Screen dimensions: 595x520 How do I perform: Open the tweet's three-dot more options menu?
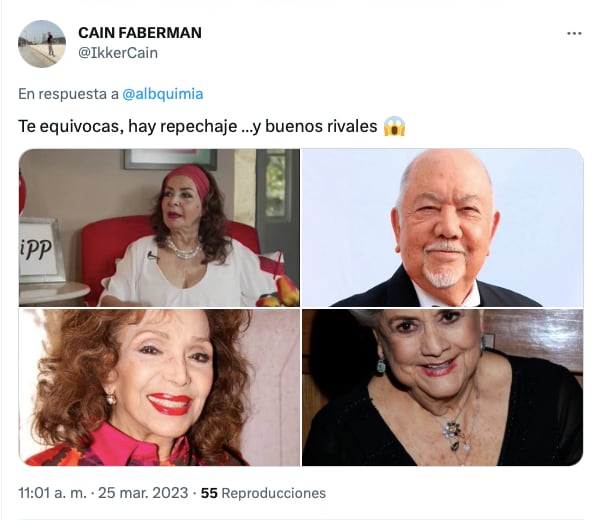tap(574, 34)
